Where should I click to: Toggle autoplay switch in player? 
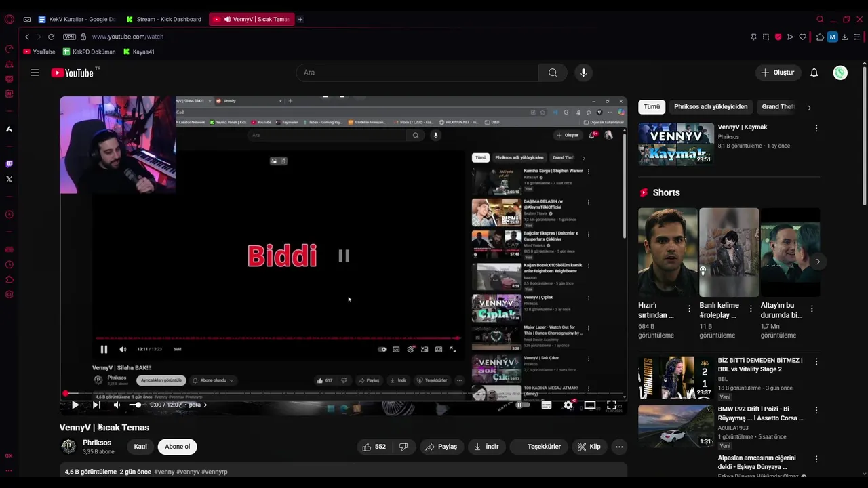[x=522, y=405]
